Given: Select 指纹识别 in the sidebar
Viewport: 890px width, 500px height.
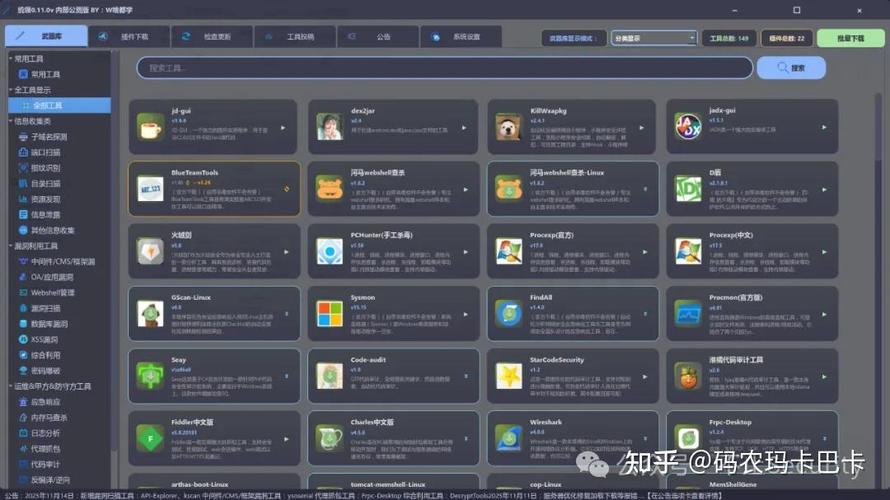Looking at the screenshot, I should tap(60, 168).
